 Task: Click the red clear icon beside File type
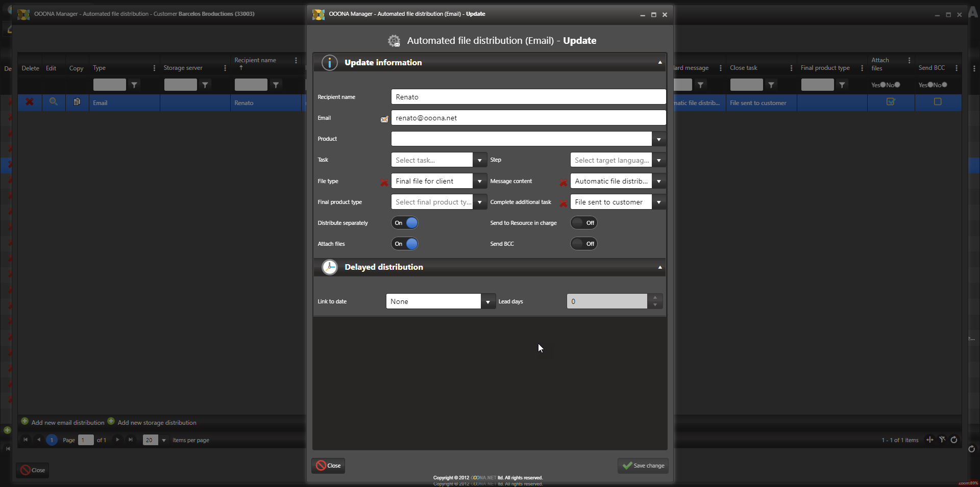click(x=384, y=182)
